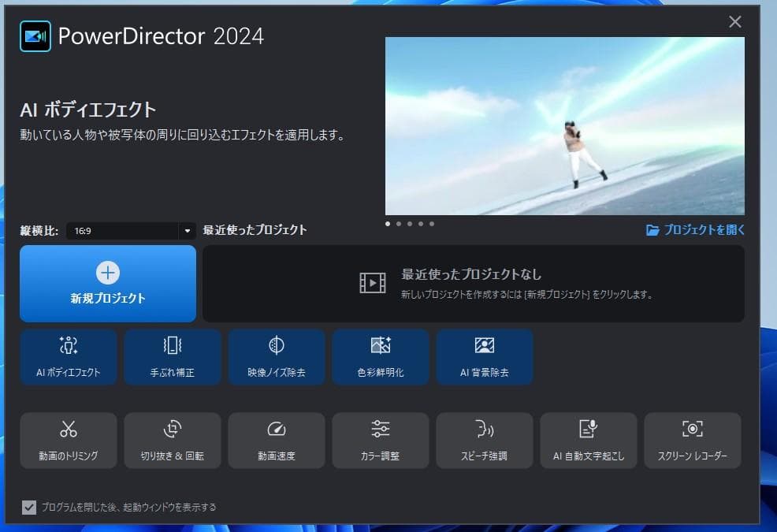Launch the 手ぶれ補正 stabilizer tool
This screenshot has height=532, width=777.
173,356
